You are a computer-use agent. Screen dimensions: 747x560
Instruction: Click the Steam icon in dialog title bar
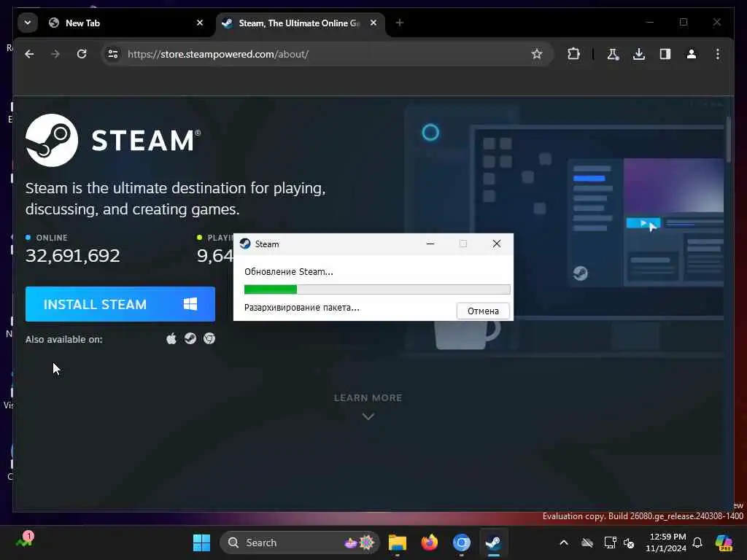click(245, 244)
